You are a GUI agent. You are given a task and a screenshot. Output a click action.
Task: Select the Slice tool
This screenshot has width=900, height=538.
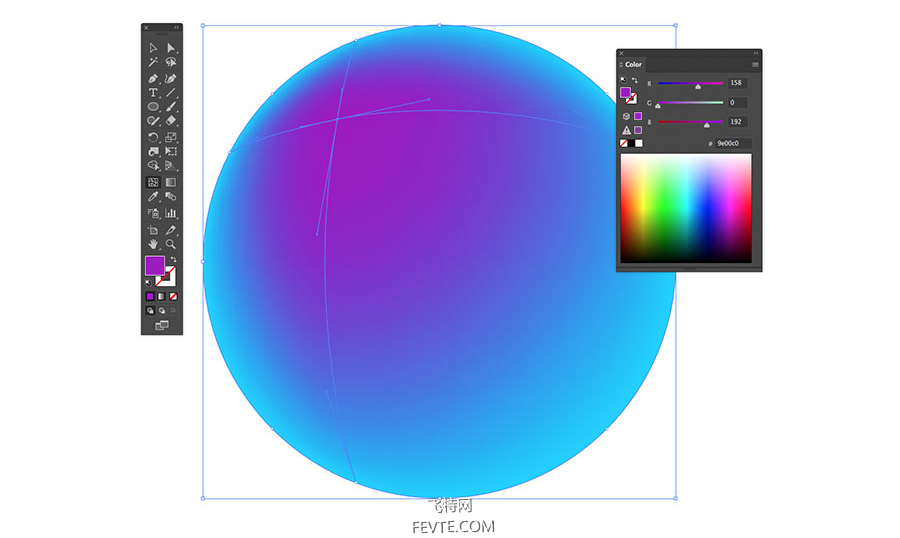pos(170,230)
